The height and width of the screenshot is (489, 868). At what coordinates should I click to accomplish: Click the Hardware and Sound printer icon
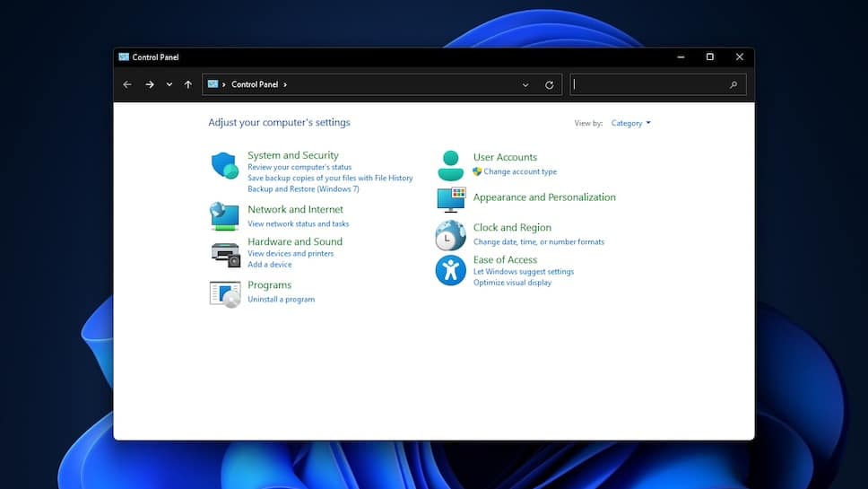(x=224, y=254)
